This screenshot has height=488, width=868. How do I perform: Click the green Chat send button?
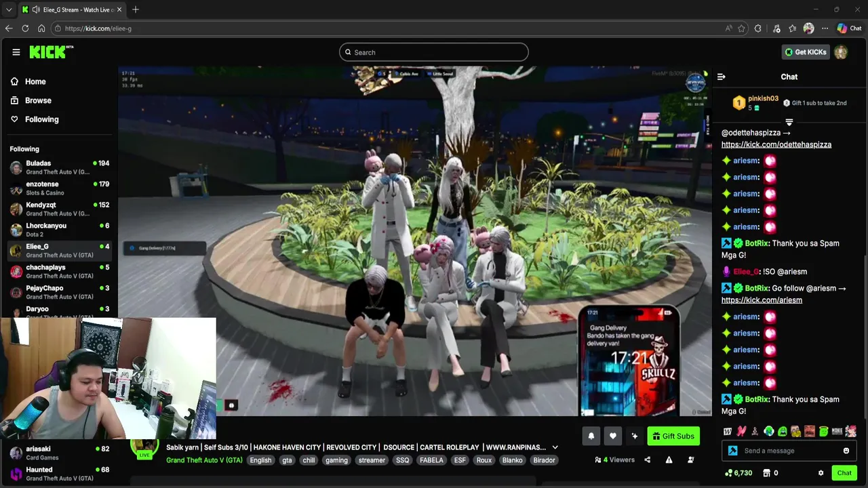844,473
